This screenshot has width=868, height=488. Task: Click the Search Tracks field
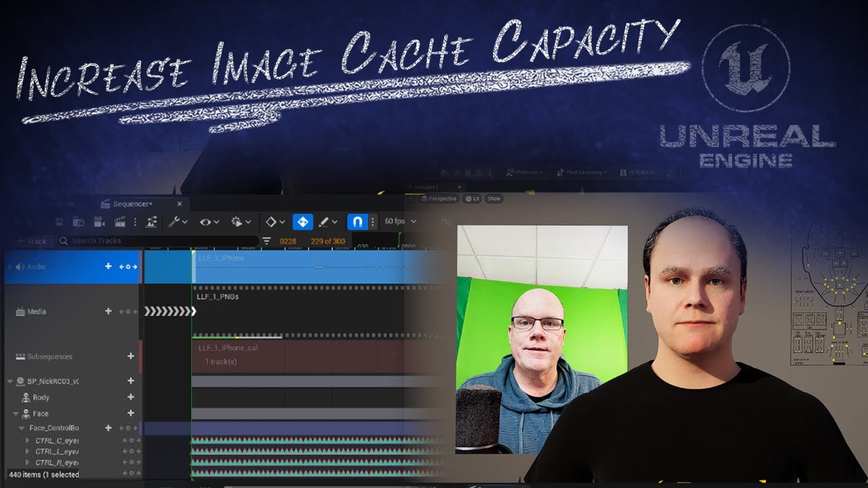tap(157, 241)
